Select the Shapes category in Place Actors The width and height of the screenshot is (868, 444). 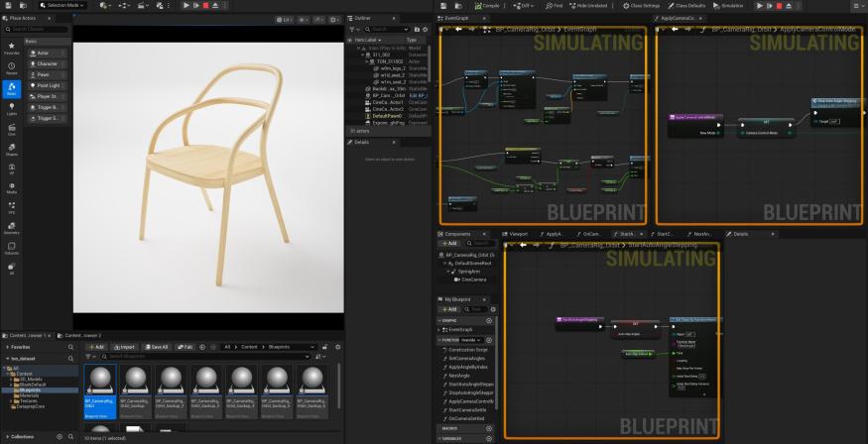click(x=12, y=150)
